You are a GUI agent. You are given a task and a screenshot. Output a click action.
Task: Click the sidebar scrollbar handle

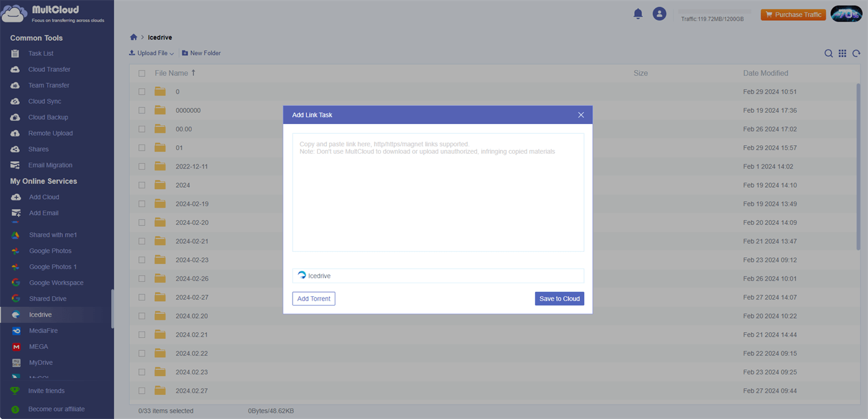click(x=112, y=309)
